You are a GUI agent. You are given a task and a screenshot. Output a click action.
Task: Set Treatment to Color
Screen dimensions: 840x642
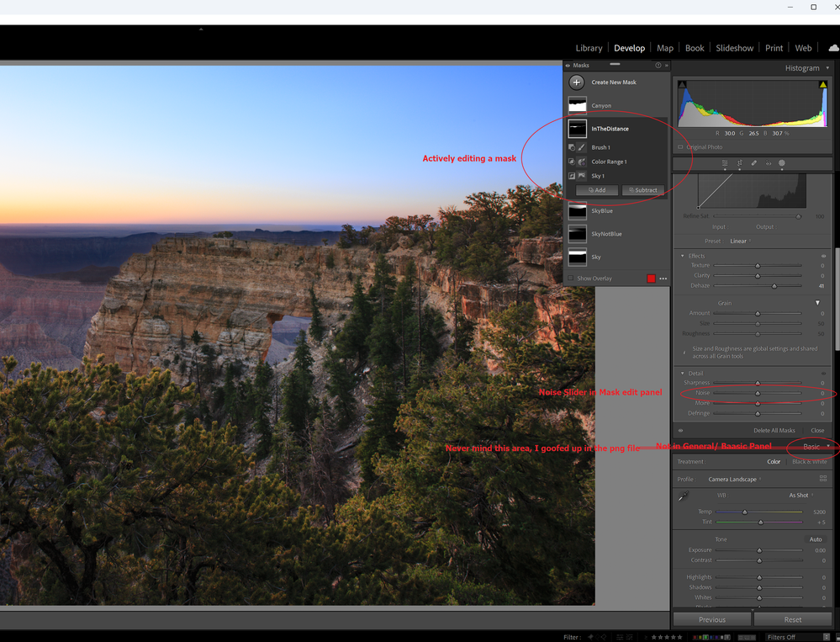774,461
